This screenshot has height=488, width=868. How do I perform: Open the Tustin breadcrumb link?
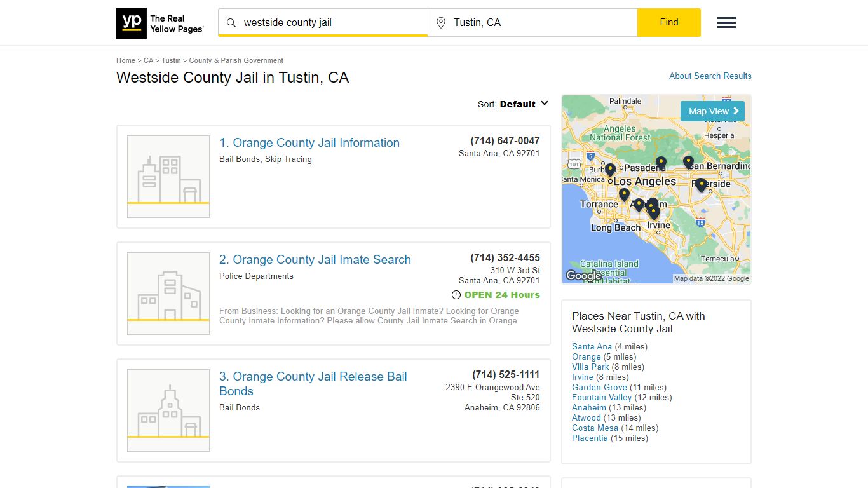click(171, 60)
